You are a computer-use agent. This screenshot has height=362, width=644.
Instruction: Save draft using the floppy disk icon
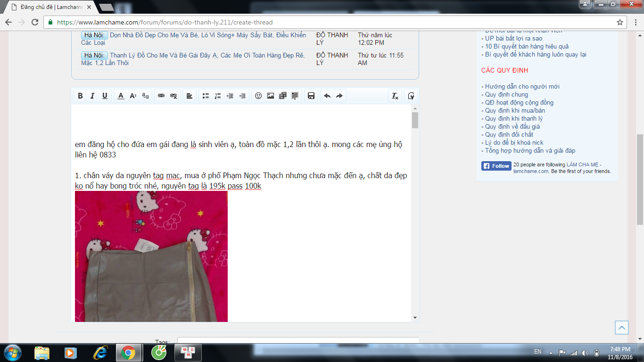(x=311, y=96)
